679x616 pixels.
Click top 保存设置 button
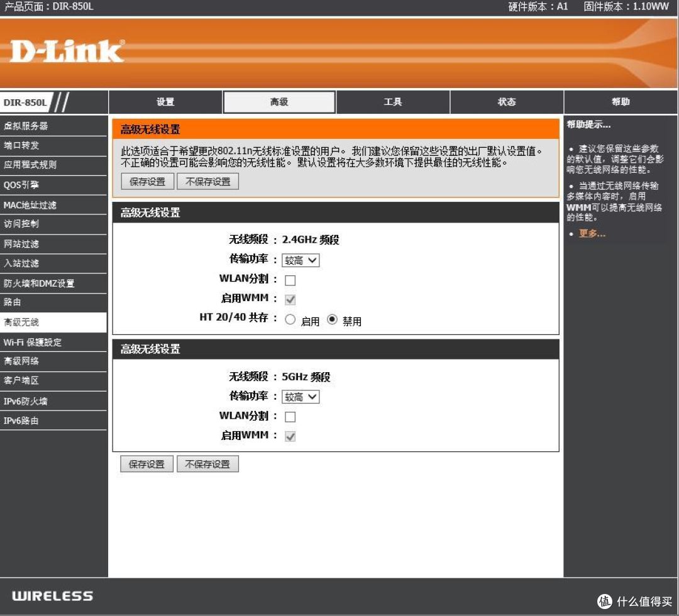(147, 182)
